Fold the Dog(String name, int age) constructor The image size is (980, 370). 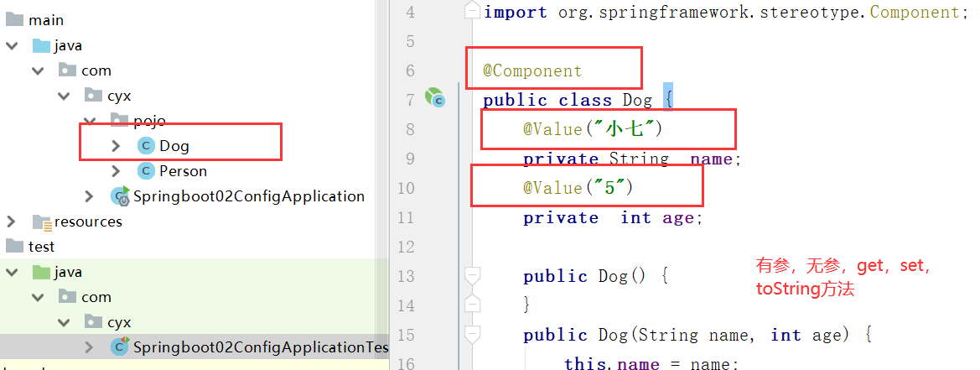(474, 335)
